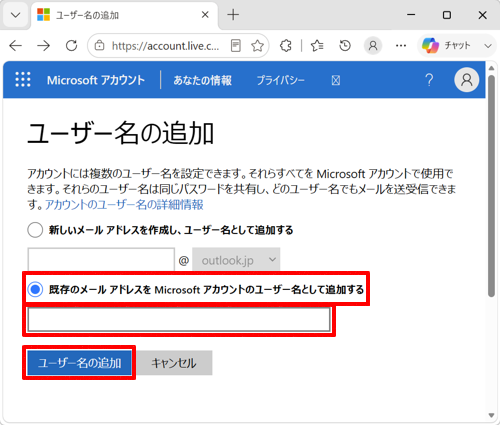Open account manager avatar in blue header
Screen dimensions: 500x425
[467, 80]
